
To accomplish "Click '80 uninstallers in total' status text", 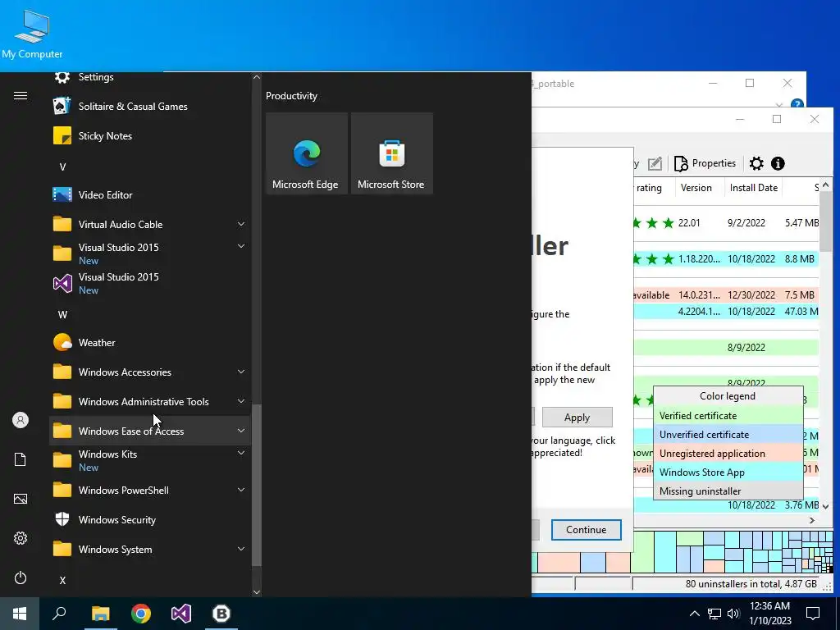I will tap(751, 584).
